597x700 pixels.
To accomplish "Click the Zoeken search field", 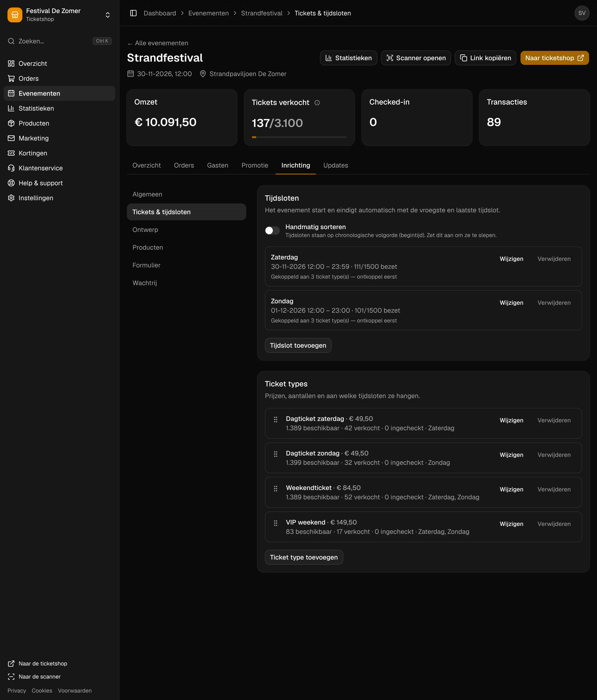I will coord(59,41).
